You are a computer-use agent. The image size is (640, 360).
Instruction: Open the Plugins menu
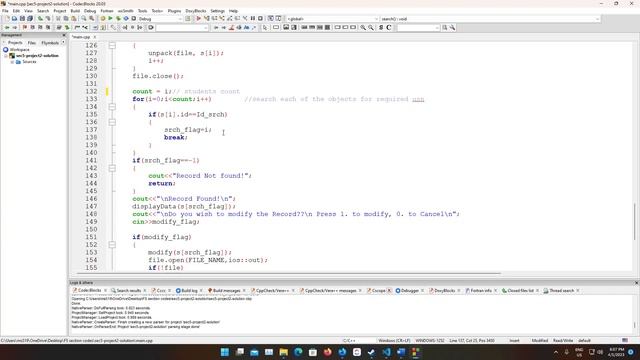point(174,11)
